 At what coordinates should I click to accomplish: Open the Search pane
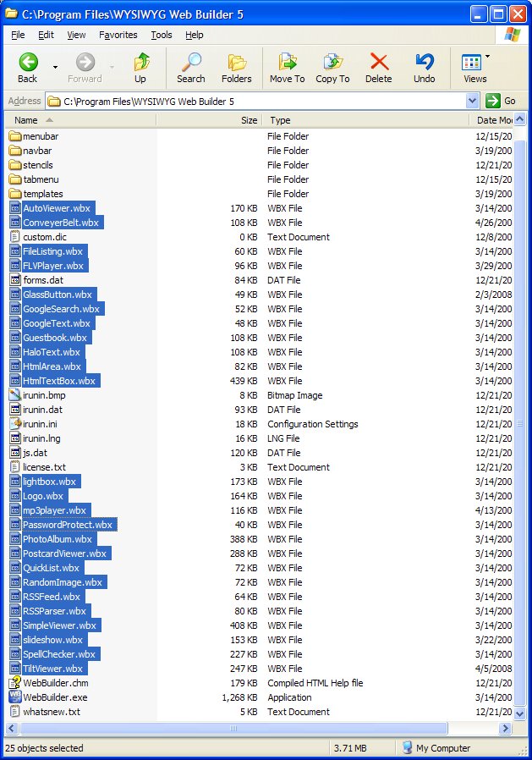pyautogui.click(x=191, y=68)
